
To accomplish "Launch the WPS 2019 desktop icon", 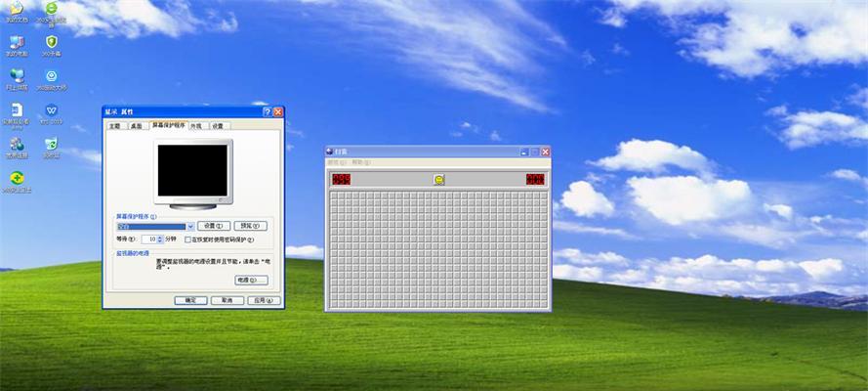I will [x=51, y=109].
